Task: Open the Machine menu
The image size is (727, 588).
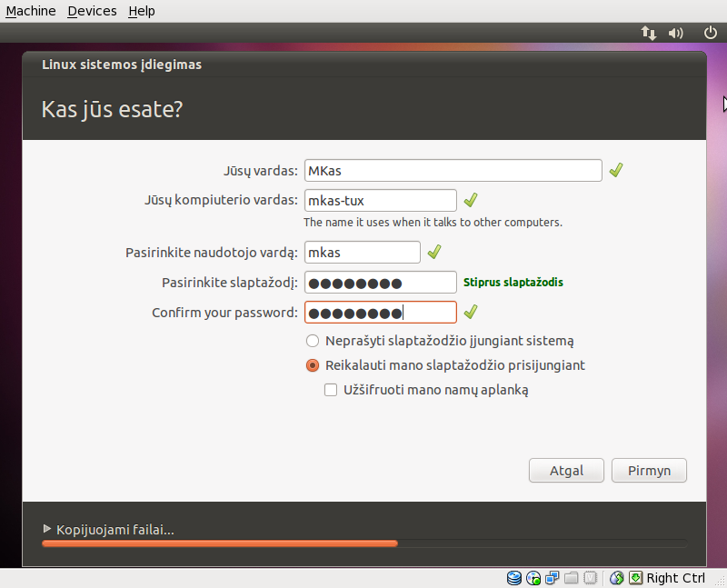Action: click(x=31, y=11)
